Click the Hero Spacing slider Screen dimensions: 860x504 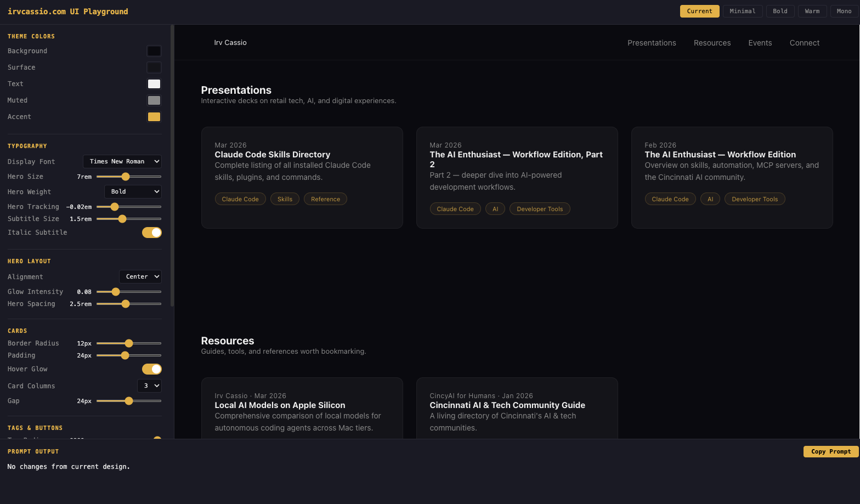click(x=129, y=304)
